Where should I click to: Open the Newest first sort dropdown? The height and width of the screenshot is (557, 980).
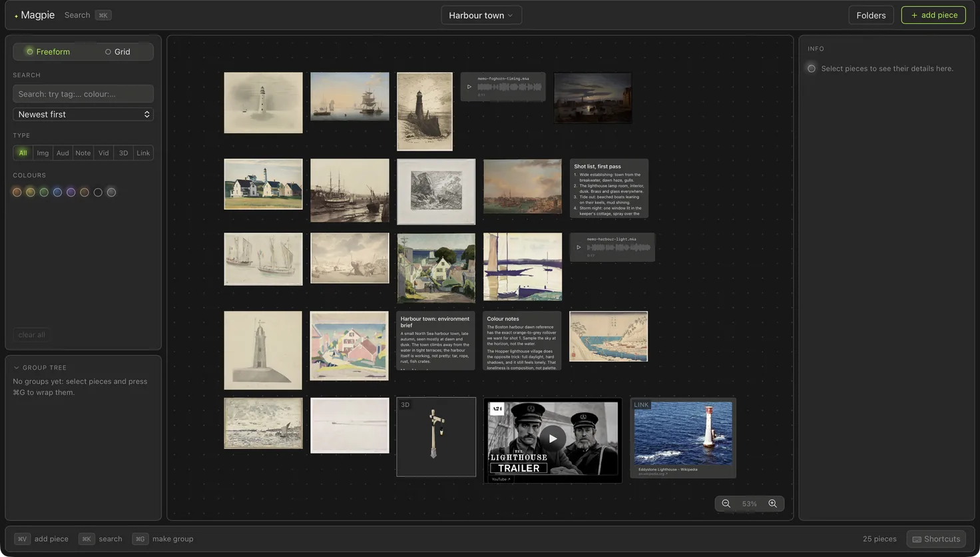(83, 115)
